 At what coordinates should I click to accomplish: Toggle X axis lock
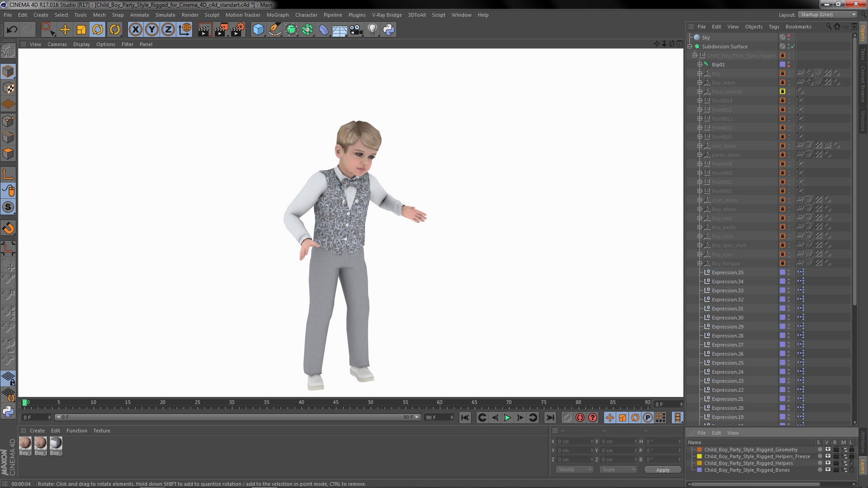click(x=135, y=30)
